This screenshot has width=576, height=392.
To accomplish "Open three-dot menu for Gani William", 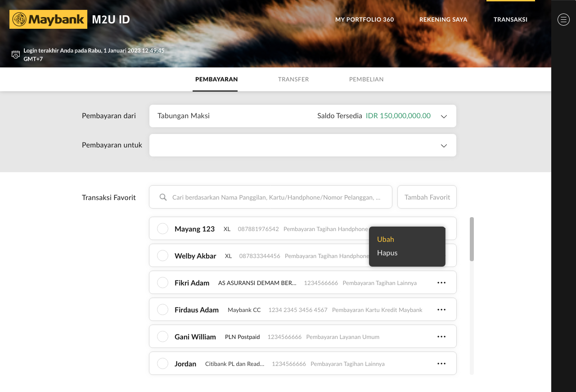I will pyautogui.click(x=441, y=337).
